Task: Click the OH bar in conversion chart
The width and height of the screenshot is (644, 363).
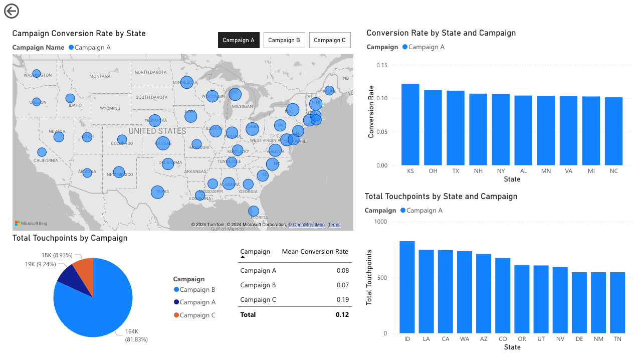Action: 433,128
